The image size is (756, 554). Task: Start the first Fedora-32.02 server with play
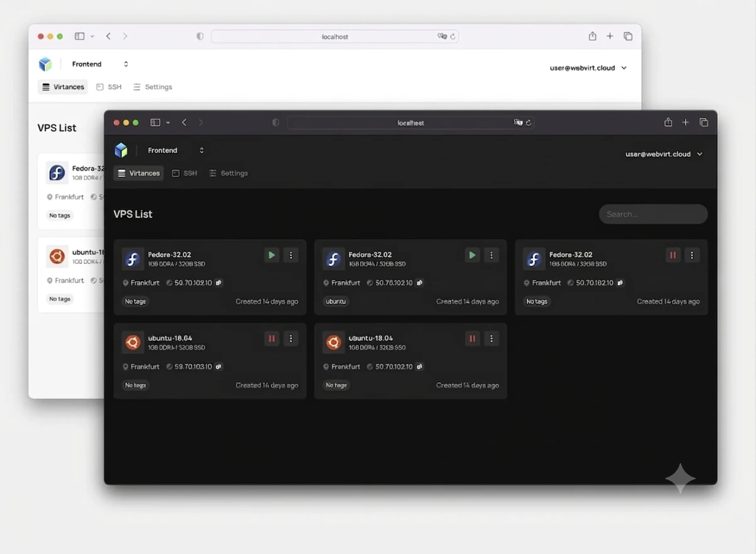pos(271,255)
